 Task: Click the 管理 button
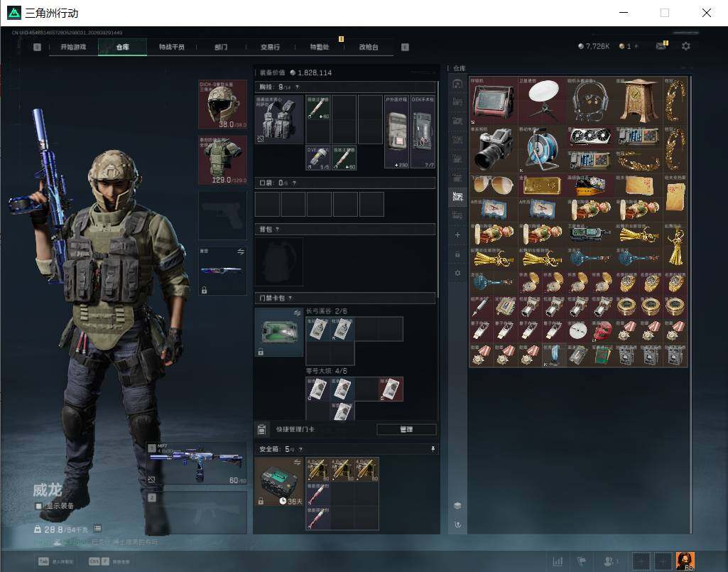[x=406, y=429]
